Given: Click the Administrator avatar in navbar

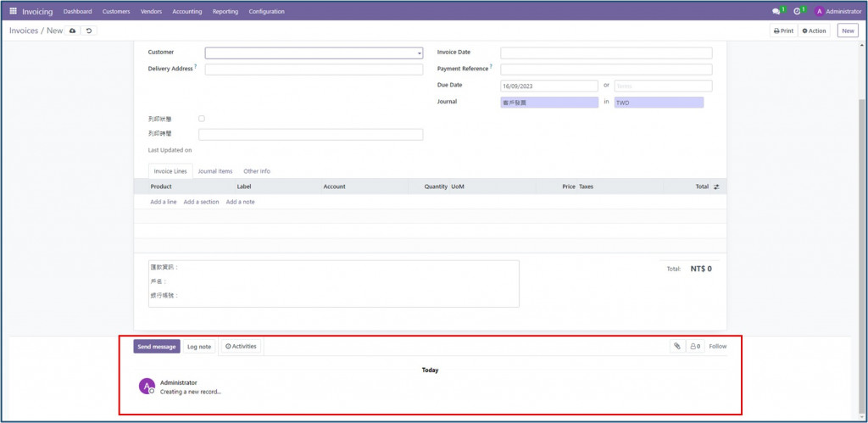Looking at the screenshot, I should pyautogui.click(x=820, y=11).
